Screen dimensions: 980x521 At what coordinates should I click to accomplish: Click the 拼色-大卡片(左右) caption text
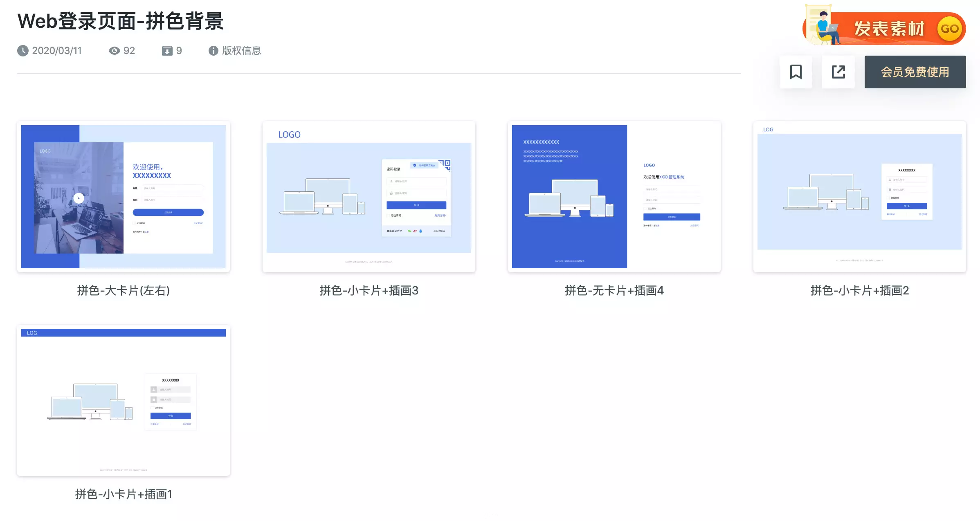click(124, 290)
